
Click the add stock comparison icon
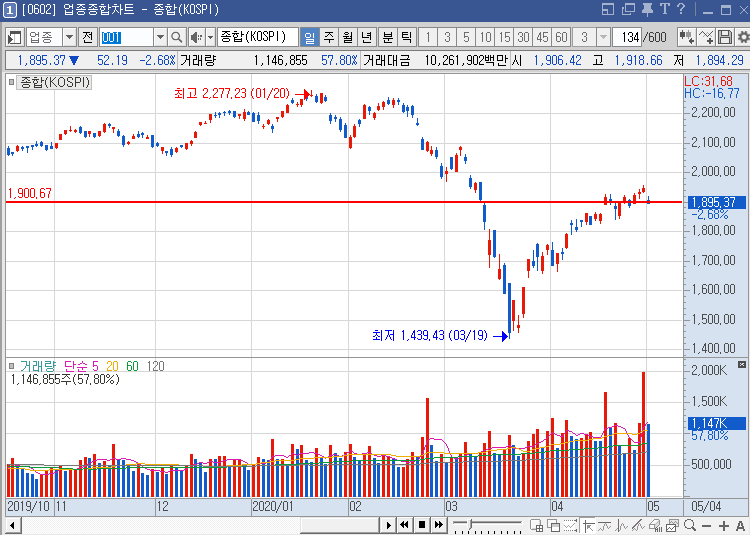click(x=686, y=37)
